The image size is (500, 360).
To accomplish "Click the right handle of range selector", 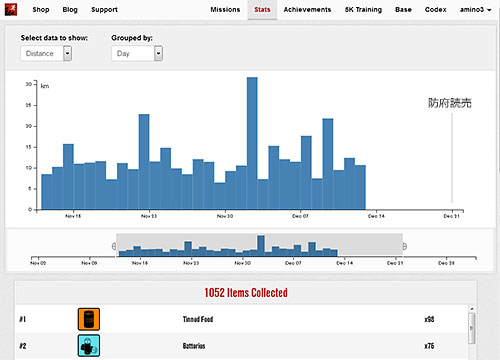I will click(404, 246).
